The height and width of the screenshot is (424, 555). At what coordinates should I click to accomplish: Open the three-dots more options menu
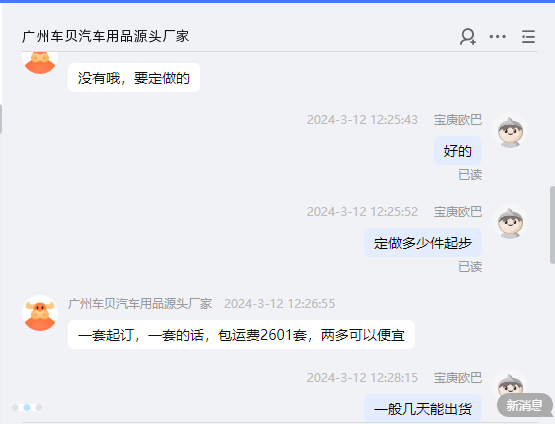[497, 36]
